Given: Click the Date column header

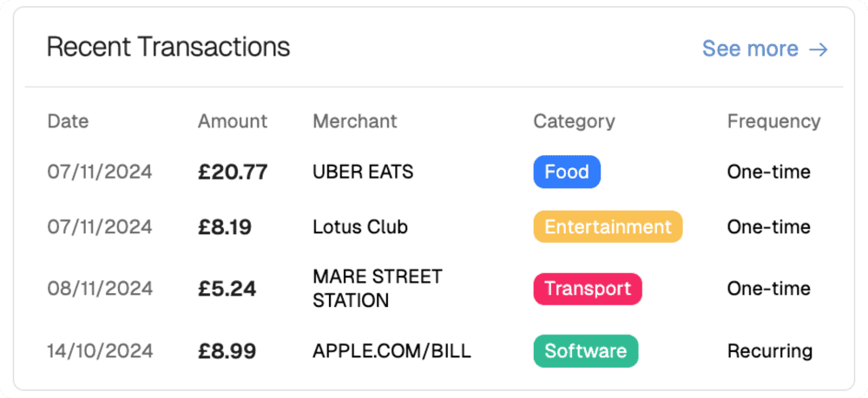Looking at the screenshot, I should pyautogui.click(x=68, y=121).
